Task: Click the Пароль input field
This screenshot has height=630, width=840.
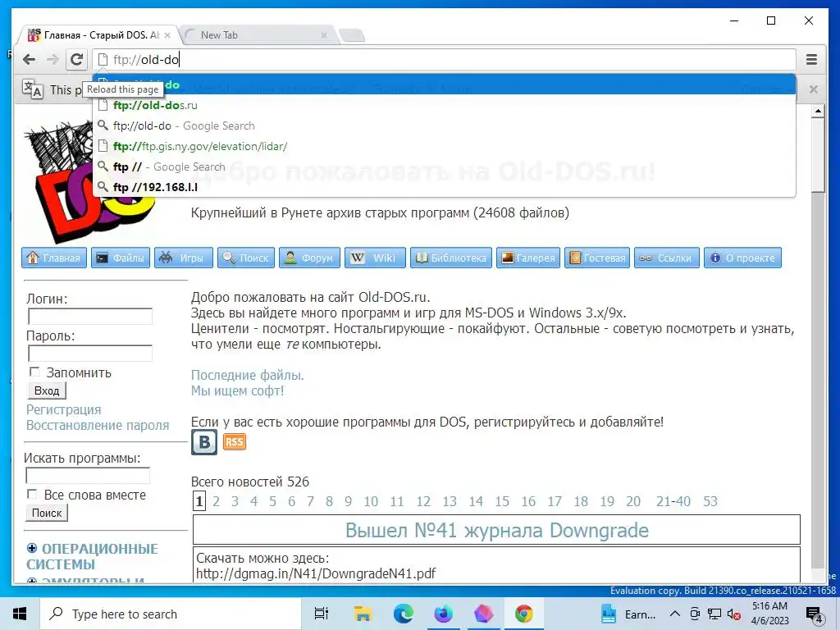Action: tap(90, 353)
